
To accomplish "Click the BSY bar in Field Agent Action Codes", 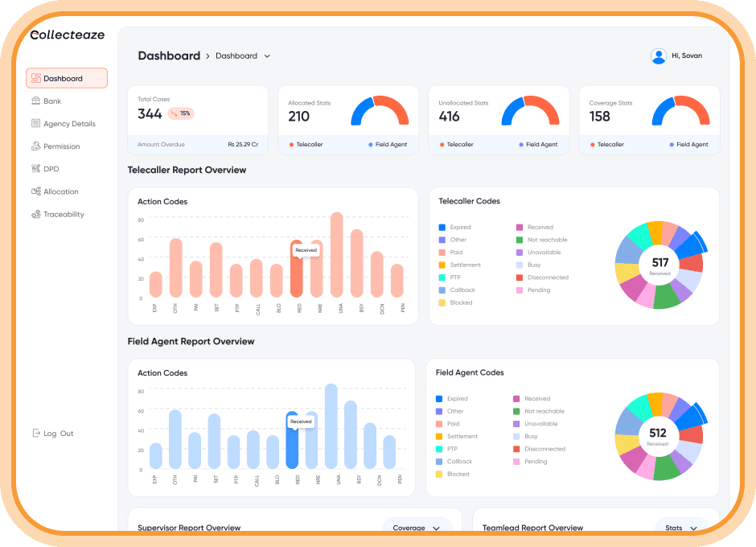I will coord(351,434).
